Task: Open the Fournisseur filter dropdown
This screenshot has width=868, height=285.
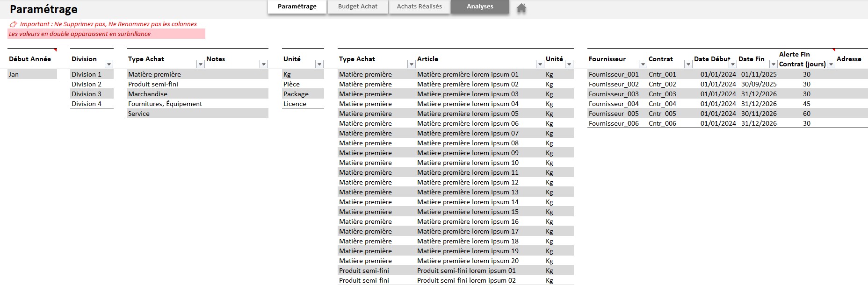Action: pos(643,64)
